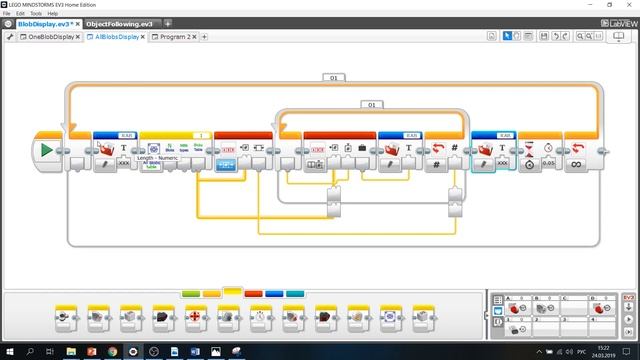Select yellow Sensor blocks palette
Screen dimensions: 640x360
[233, 291]
